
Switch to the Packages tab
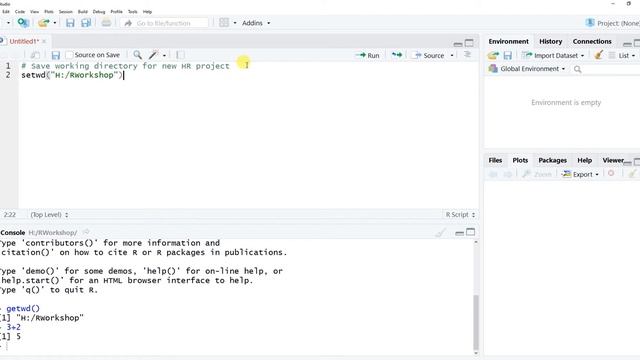click(x=552, y=160)
